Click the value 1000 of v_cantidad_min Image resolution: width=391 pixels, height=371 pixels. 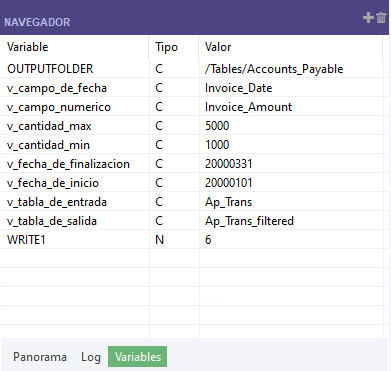click(x=217, y=145)
